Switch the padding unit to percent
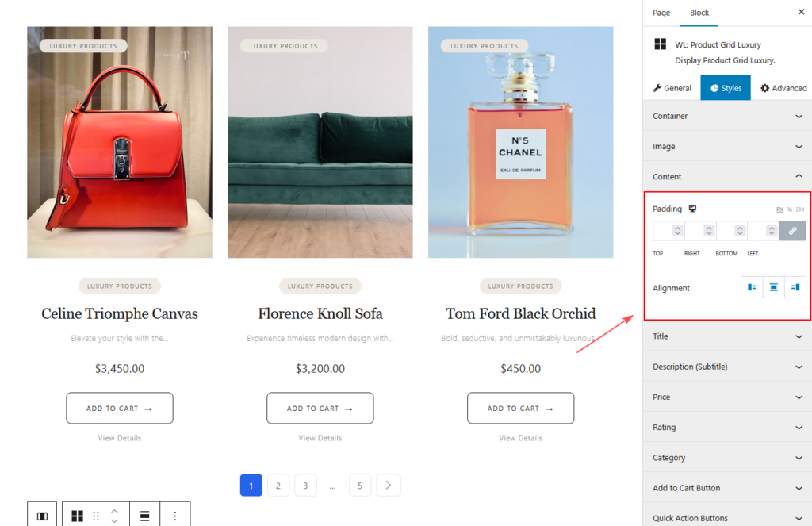 point(790,209)
